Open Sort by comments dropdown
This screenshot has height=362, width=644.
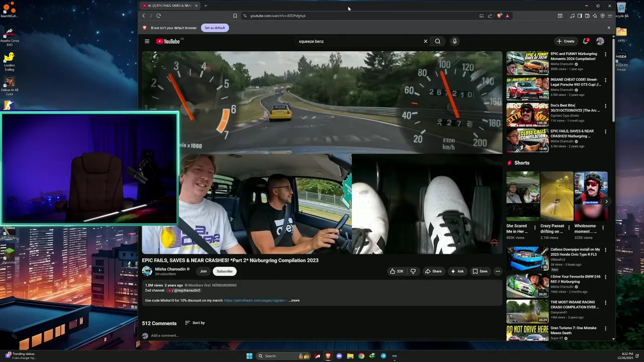pyautogui.click(x=195, y=323)
